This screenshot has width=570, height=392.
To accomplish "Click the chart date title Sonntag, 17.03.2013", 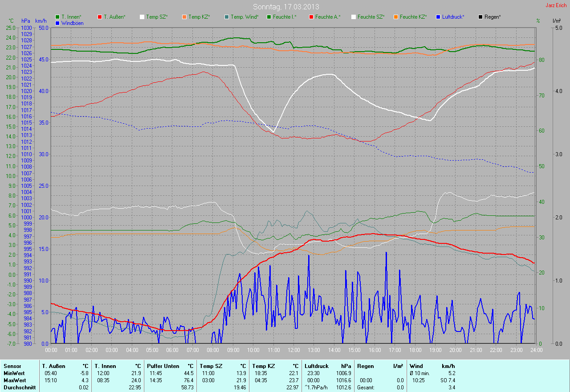I will [x=286, y=7].
